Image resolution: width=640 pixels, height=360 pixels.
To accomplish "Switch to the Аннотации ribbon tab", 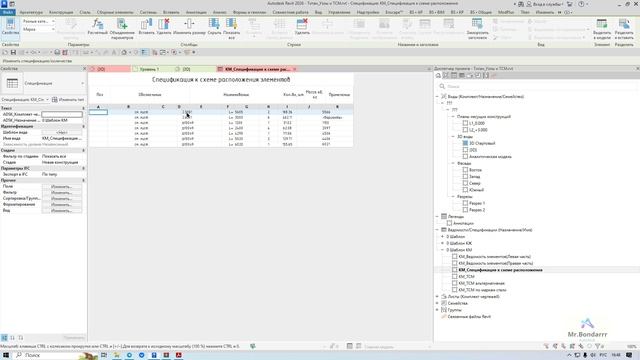I will tap(196, 13).
